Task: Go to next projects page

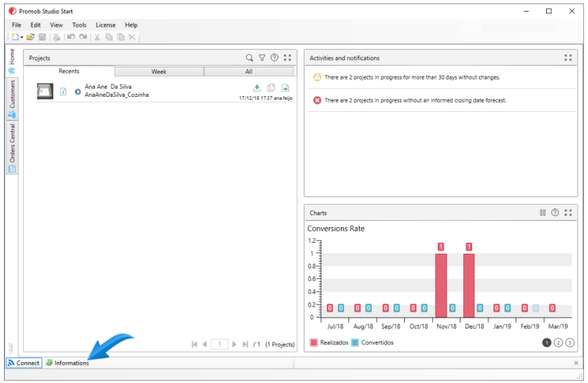Action: [234, 344]
